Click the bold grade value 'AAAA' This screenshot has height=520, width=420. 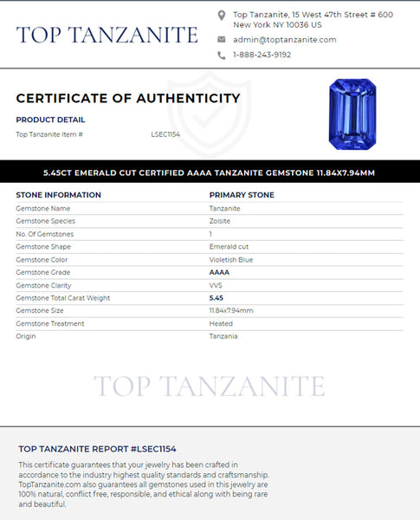pos(219,272)
